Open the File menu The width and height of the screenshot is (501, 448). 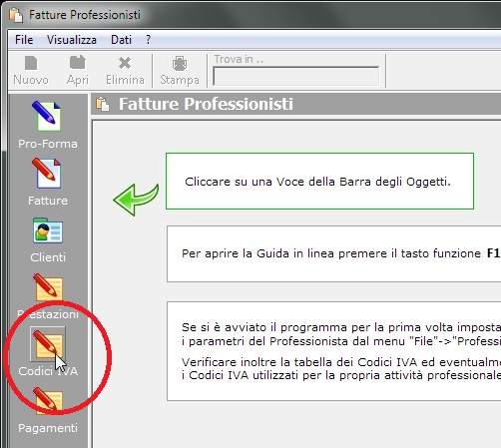[x=24, y=40]
